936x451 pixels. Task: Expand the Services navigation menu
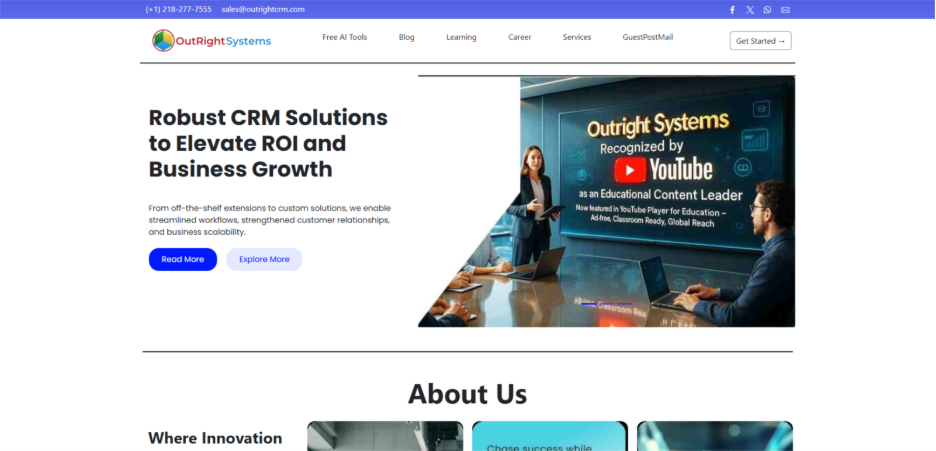pos(577,38)
